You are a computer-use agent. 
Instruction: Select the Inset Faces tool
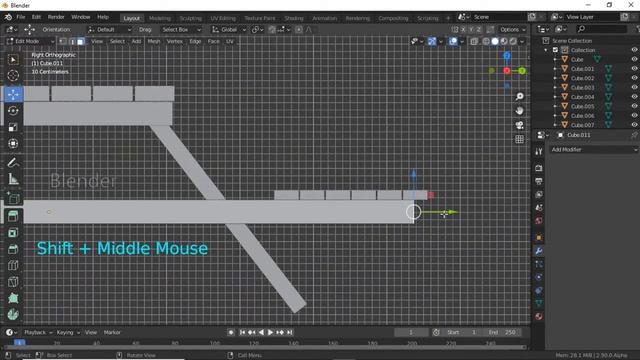click(13, 233)
